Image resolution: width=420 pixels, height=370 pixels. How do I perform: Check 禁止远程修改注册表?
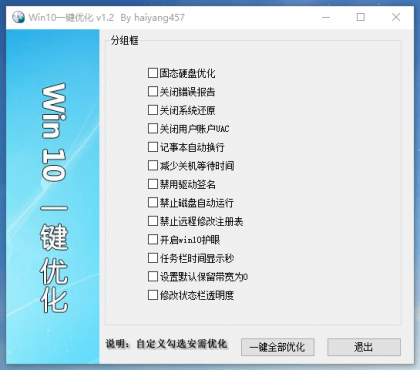click(153, 221)
